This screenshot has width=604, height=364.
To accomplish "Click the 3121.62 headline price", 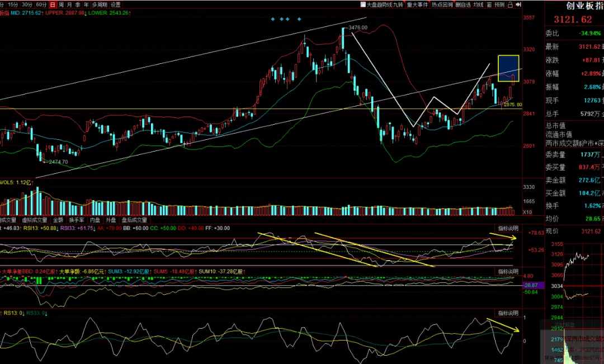I will (573, 20).
